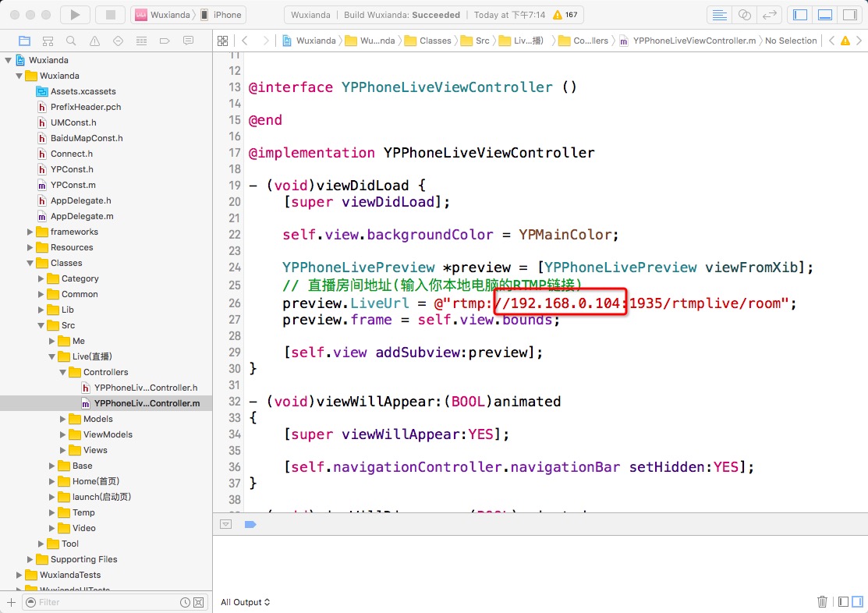Image resolution: width=868 pixels, height=613 pixels.
Task: Go forward in editor history
Action: tap(266, 41)
